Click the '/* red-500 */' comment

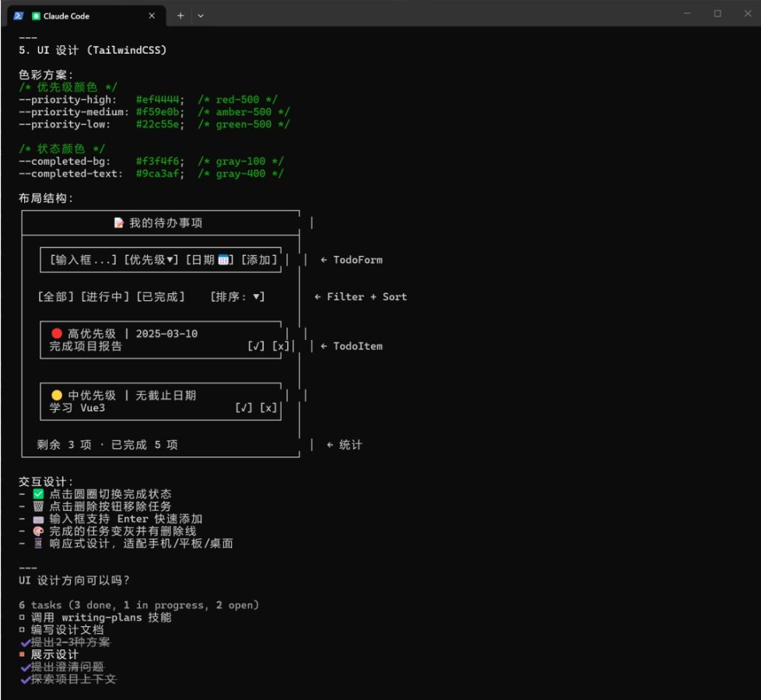click(x=238, y=100)
